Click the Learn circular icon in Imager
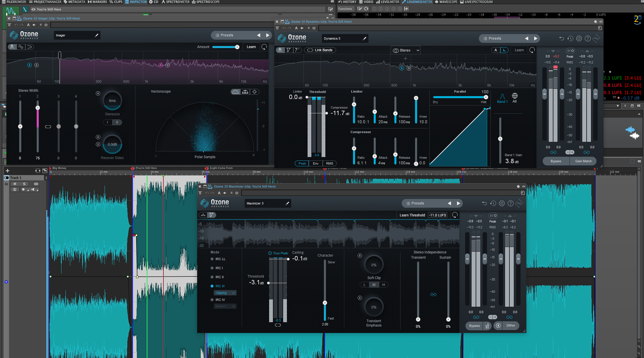This screenshot has width=644, height=358. [264, 47]
